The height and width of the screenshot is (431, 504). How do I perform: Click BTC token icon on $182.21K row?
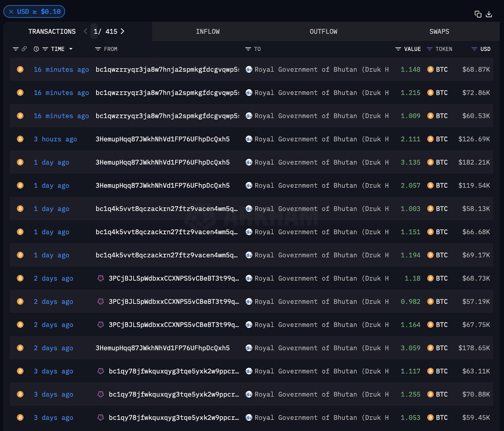(430, 162)
